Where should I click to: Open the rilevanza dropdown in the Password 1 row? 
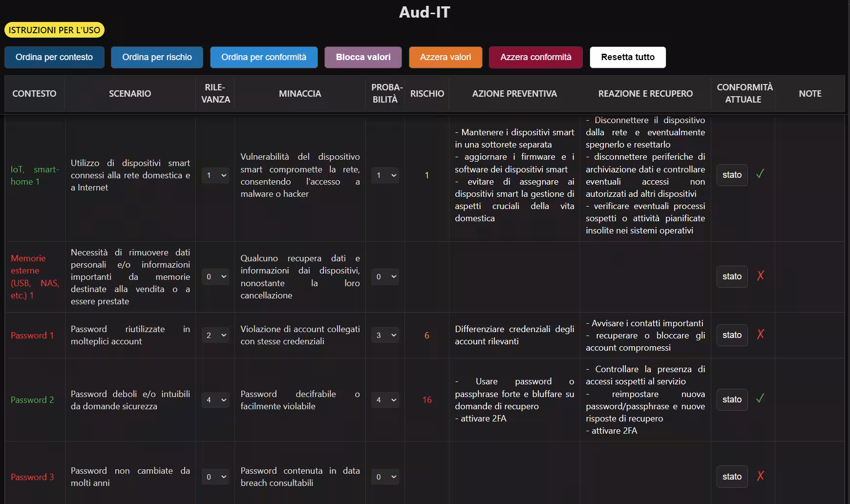click(x=215, y=335)
